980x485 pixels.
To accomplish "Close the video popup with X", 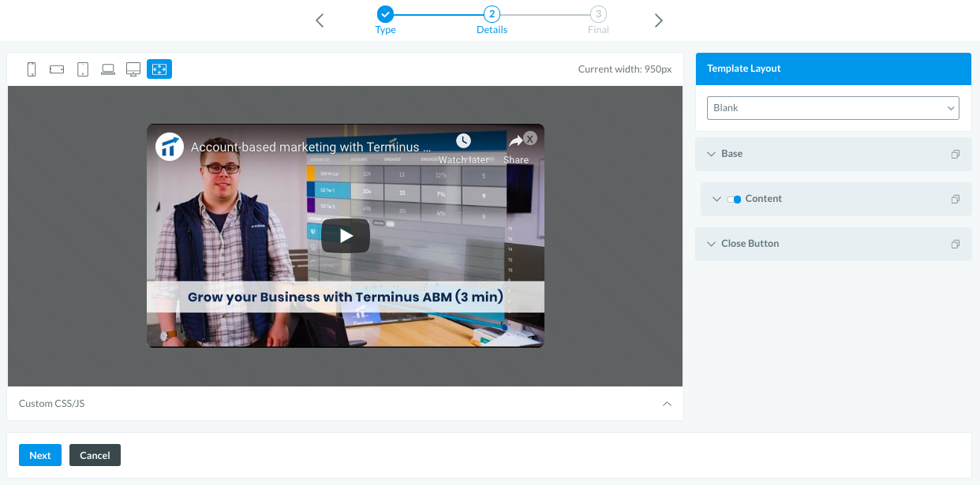I will point(530,138).
